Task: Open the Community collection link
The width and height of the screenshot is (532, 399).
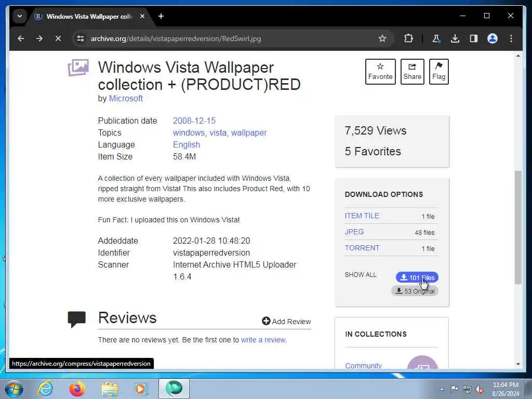Action: (x=363, y=365)
